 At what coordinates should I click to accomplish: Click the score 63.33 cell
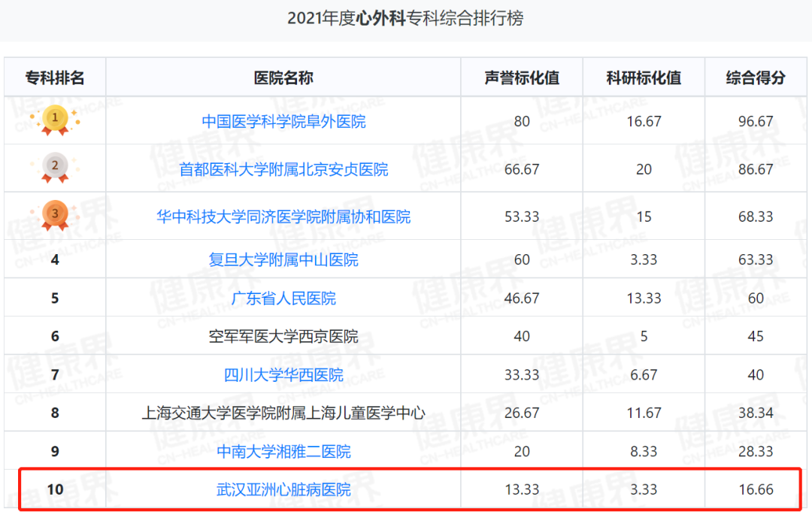coord(756,259)
